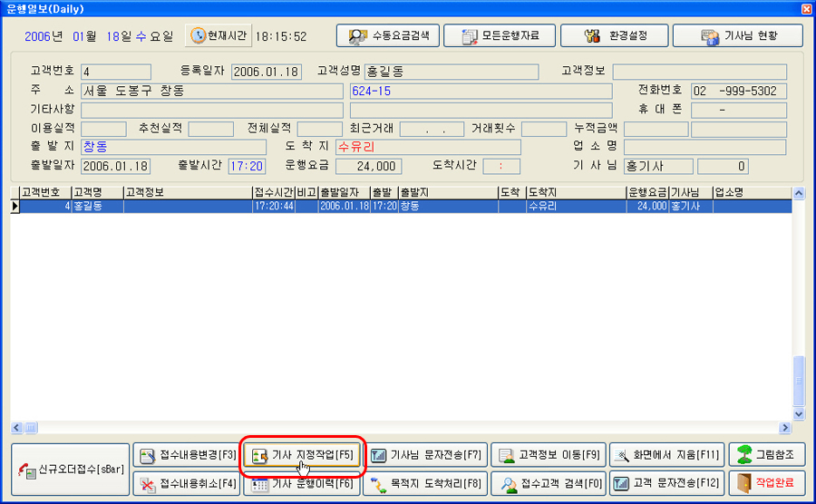
Task: Click the 운행요금 column header
Action: click(x=646, y=192)
